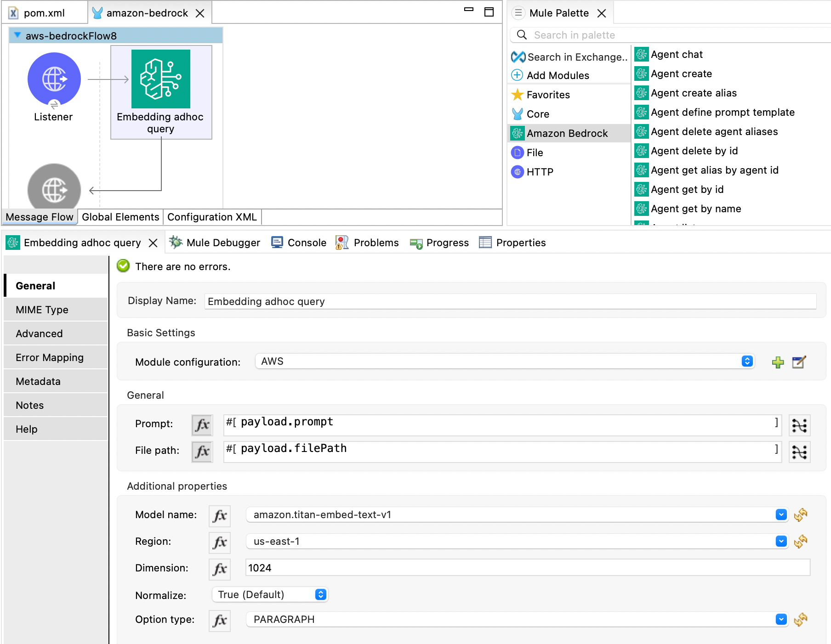
Task: Collapse the aws-bedrockFlow8 flow
Action: coord(17,35)
